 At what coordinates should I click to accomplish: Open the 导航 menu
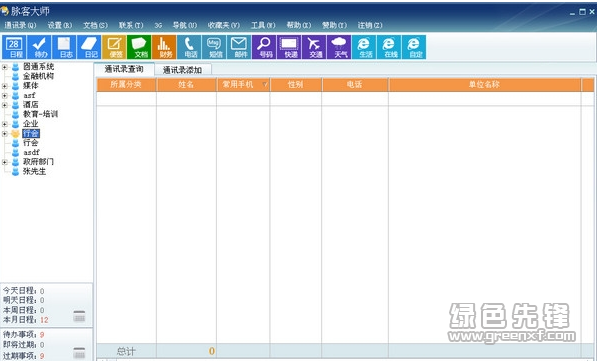pos(185,25)
